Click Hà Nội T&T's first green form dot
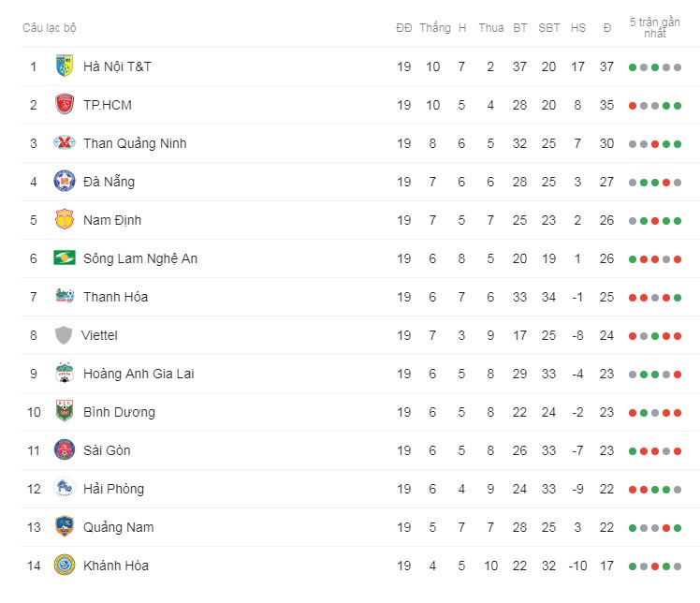Viewport: 700px width, 603px height. click(x=632, y=67)
